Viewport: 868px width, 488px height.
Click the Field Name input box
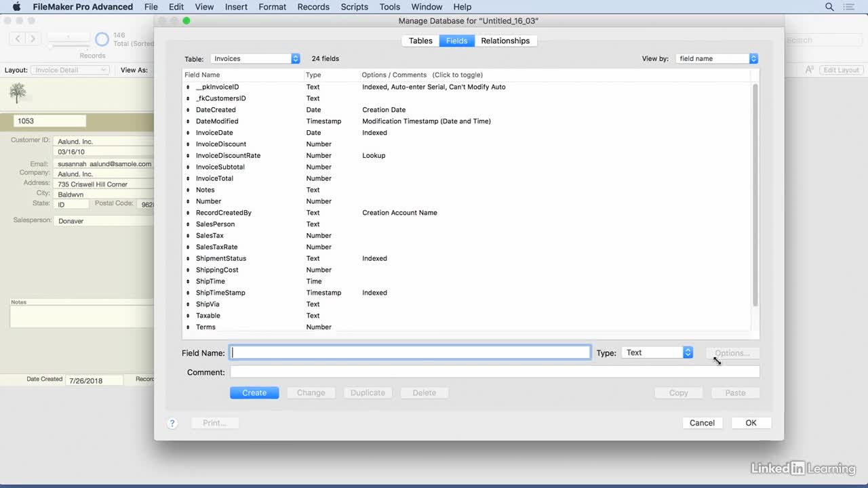click(x=410, y=352)
